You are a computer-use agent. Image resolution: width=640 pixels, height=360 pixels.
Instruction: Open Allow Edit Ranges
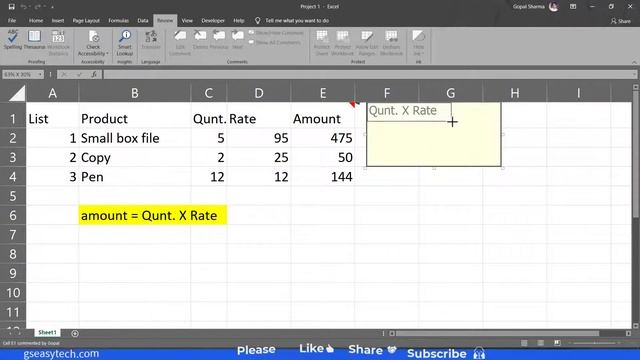tap(367, 42)
